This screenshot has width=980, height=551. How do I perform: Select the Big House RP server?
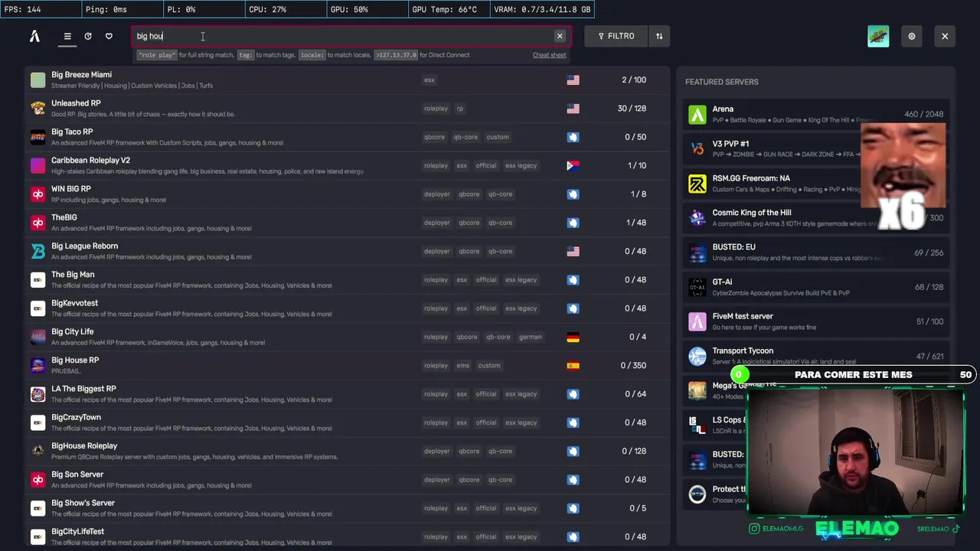[x=347, y=365]
